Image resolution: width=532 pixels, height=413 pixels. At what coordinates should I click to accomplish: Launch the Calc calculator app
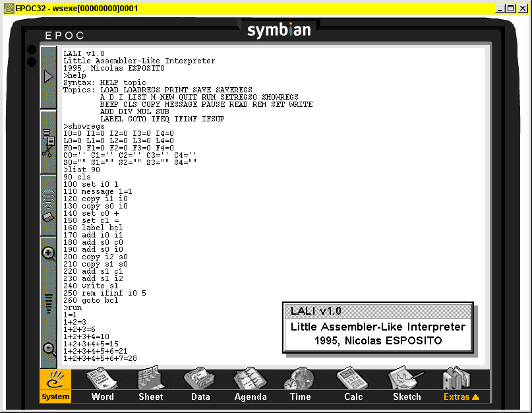(353, 386)
